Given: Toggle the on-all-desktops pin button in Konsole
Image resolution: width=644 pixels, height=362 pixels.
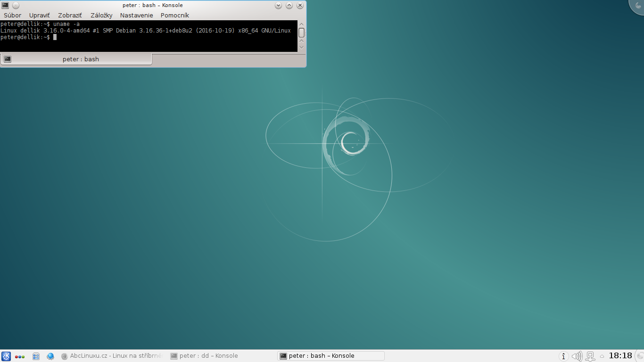Looking at the screenshot, I should coord(16,5).
